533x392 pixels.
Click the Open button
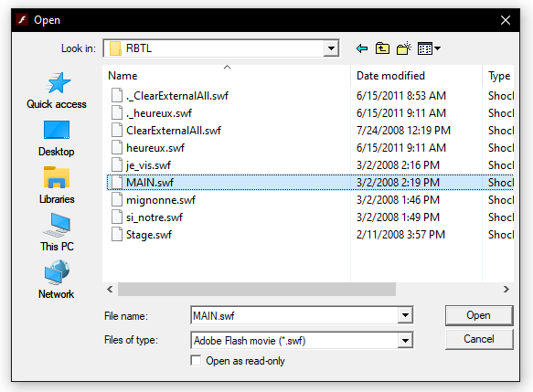(479, 315)
